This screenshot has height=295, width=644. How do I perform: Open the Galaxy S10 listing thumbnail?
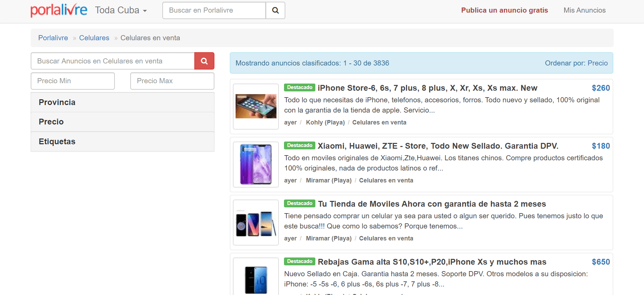point(256,277)
